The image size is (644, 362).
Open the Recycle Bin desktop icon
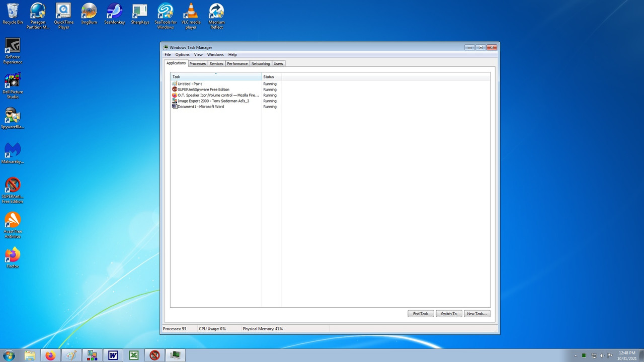point(13,14)
